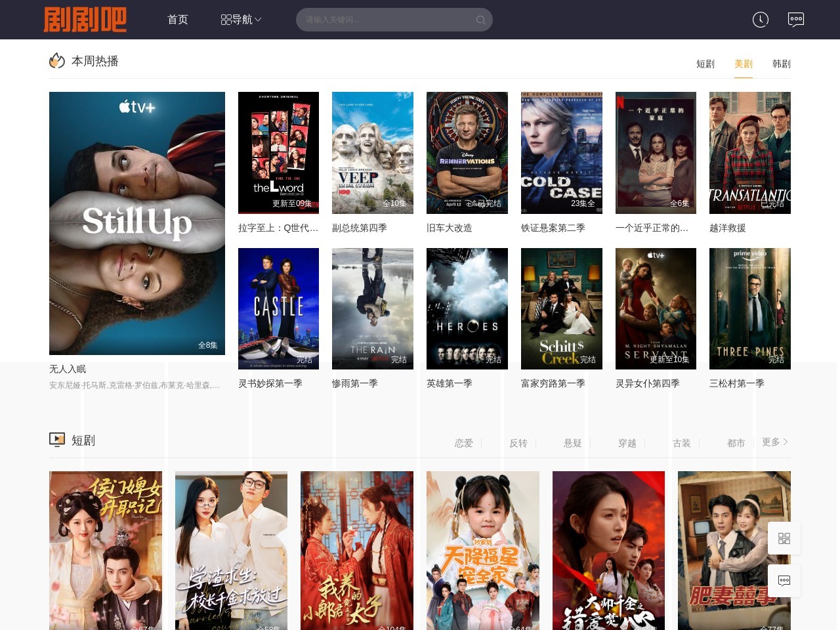The height and width of the screenshot is (630, 840).
Task: Switch to the 短剧 tab
Action: coord(705,64)
